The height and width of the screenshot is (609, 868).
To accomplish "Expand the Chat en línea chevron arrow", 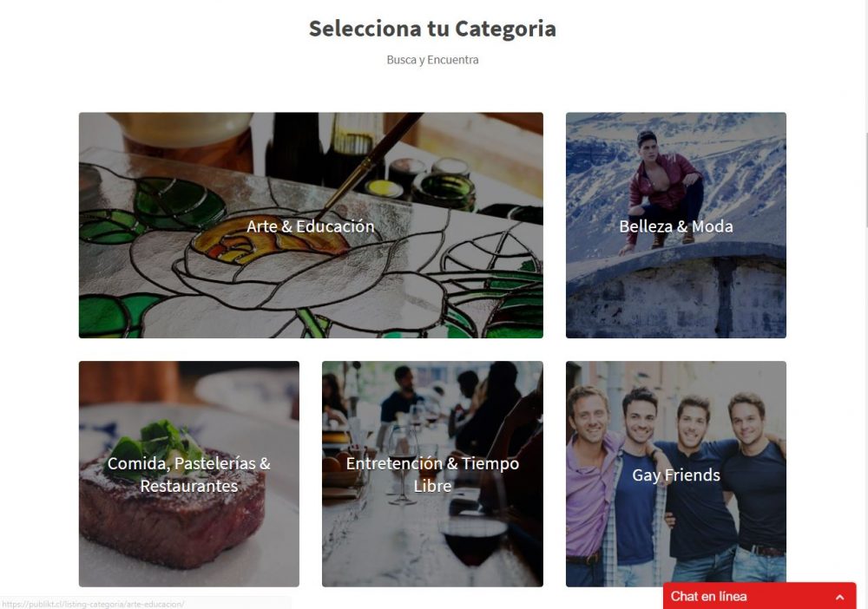I will [x=839, y=597].
